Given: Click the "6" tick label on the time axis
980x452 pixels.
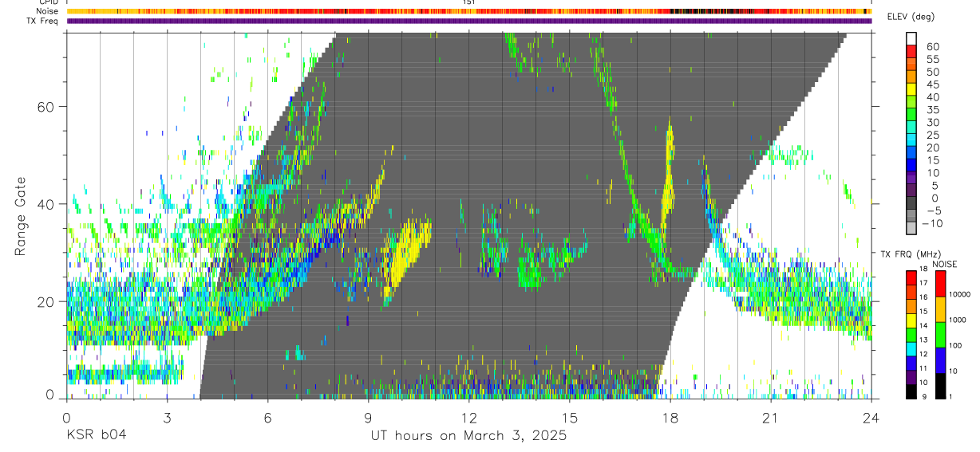Looking at the screenshot, I should (267, 418).
